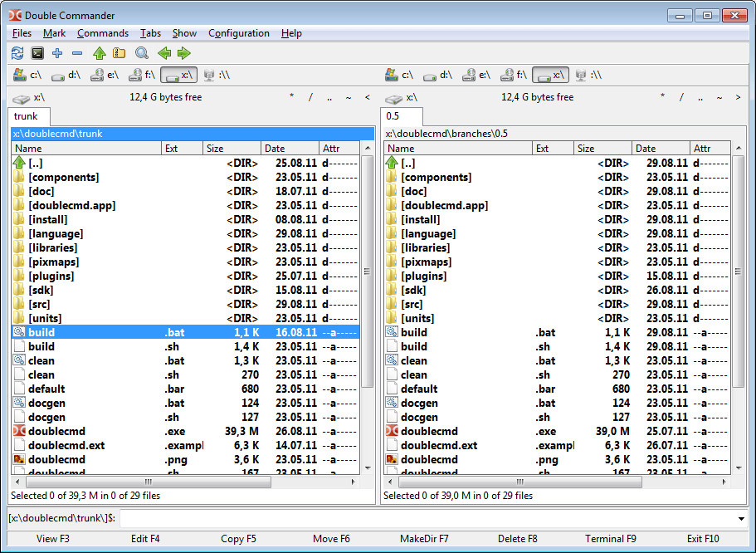This screenshot has width=756, height=553.
Task: Click the parent directory dots button
Action: click(x=329, y=97)
